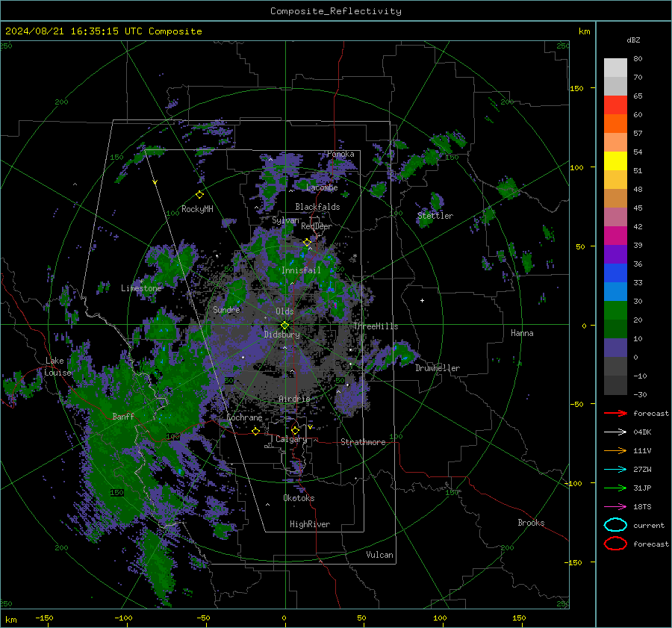
Task: Click the yellow diamond marker beside RockyMH
Action: (199, 195)
